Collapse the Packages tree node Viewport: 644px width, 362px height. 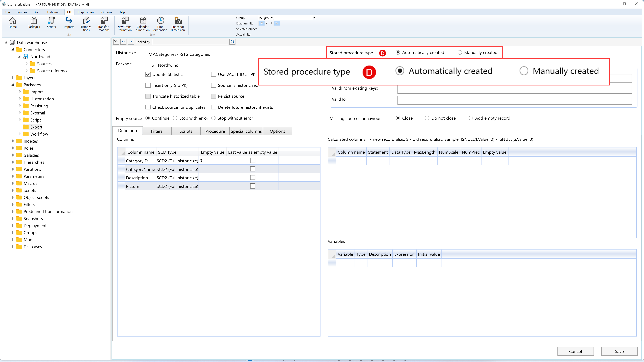pos(13,85)
